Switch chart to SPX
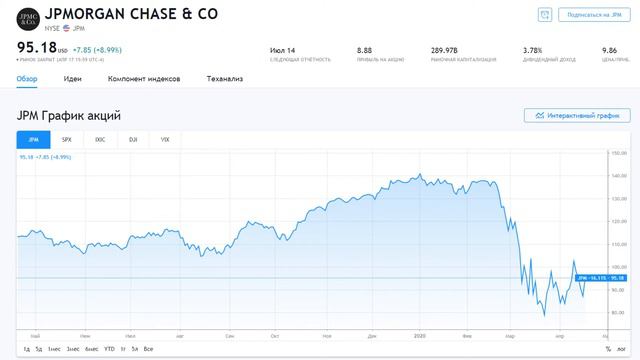Image resolution: width=640 pixels, height=360 pixels. [67, 140]
